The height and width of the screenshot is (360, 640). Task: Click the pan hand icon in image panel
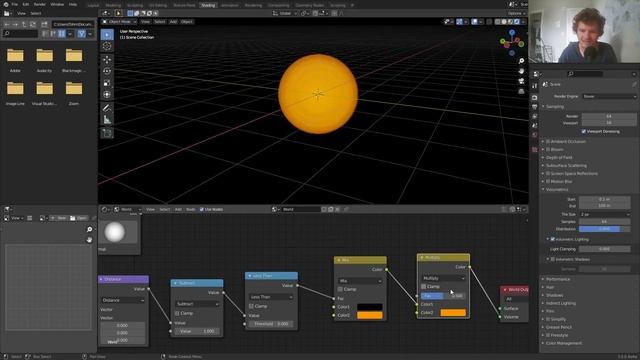[89, 240]
